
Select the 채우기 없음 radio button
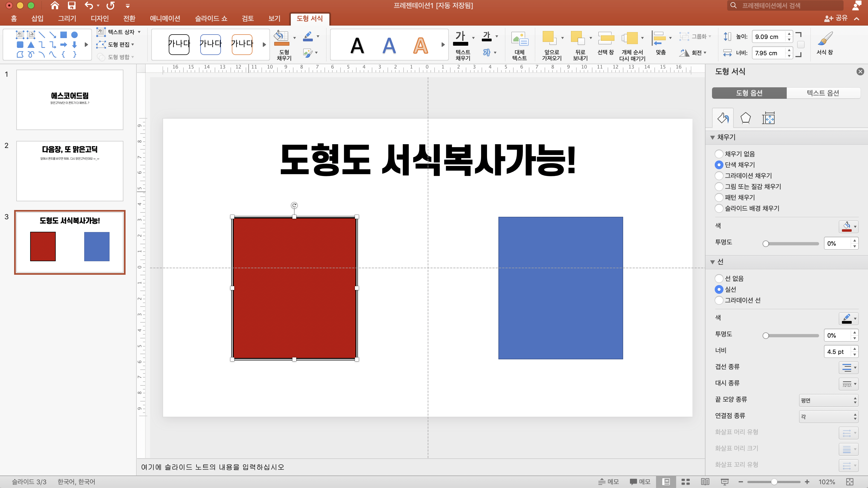(x=719, y=154)
